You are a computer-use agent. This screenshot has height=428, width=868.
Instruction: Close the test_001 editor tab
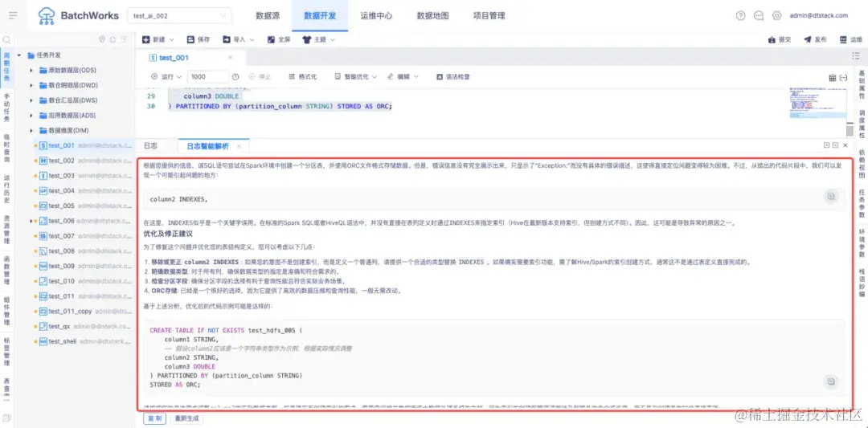(231, 58)
